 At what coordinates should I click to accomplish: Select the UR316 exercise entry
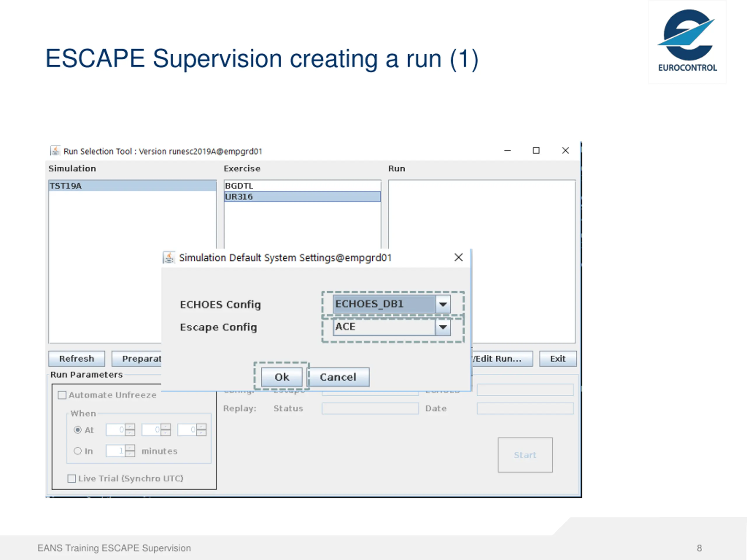click(x=302, y=197)
